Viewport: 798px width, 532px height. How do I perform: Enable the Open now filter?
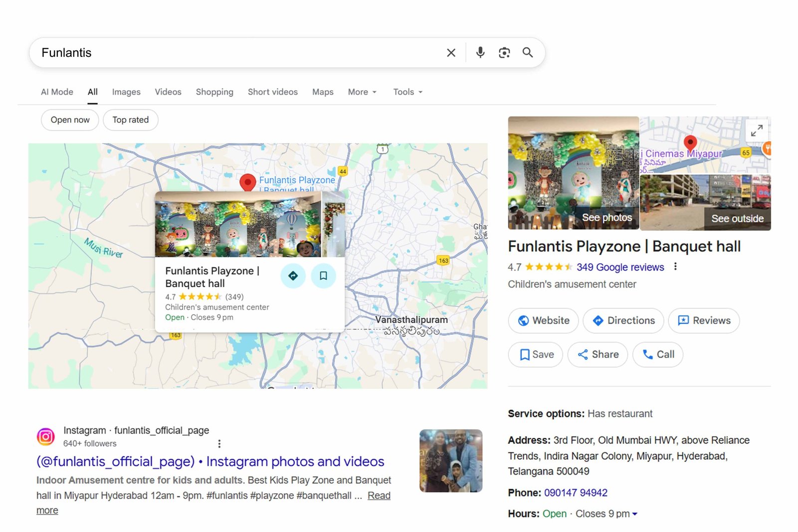coord(69,120)
